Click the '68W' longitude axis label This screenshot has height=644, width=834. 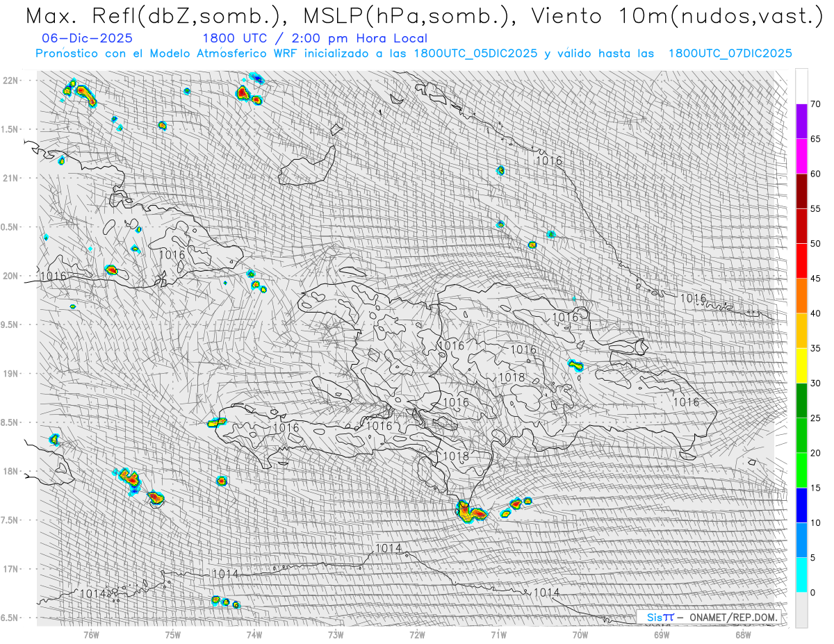[743, 634]
